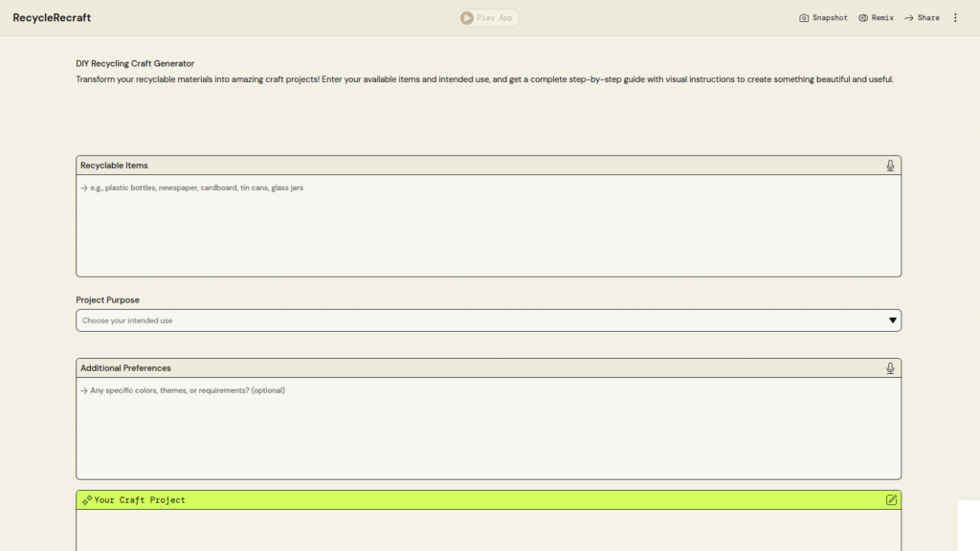Click the Play App button label
Screen dimensions: 980x551
496,18
